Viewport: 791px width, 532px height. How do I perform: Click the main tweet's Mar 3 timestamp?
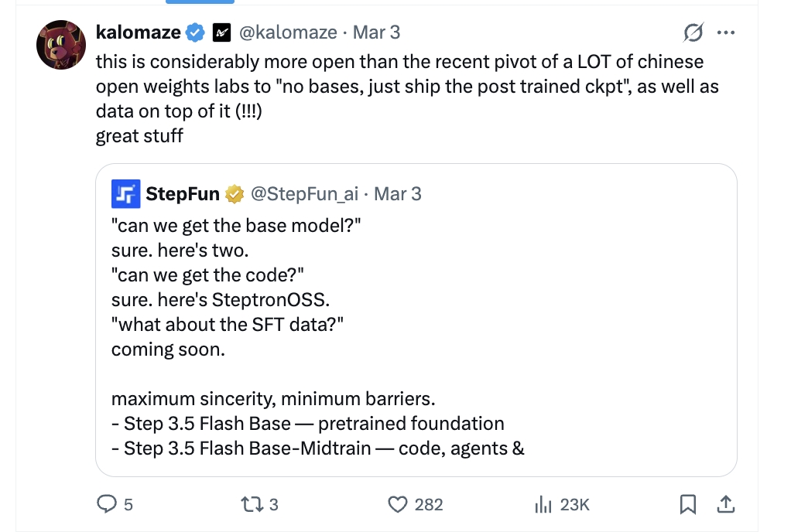377,32
